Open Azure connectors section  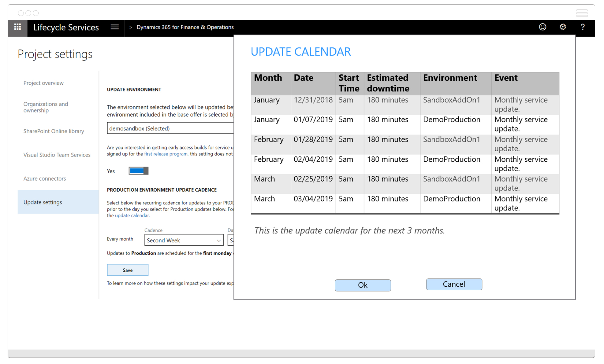tap(45, 178)
